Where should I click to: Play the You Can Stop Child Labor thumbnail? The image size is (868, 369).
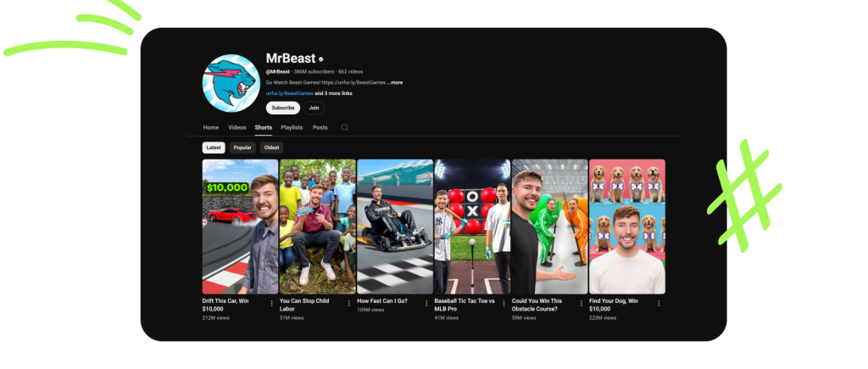click(318, 226)
